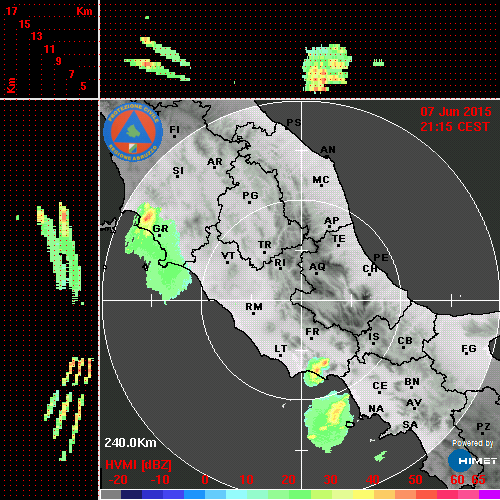
Task: Click the HIMET logo
Action: click(473, 461)
